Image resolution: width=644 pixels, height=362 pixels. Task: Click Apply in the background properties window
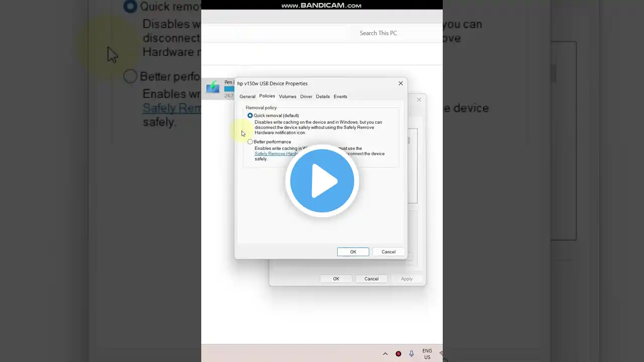click(407, 279)
